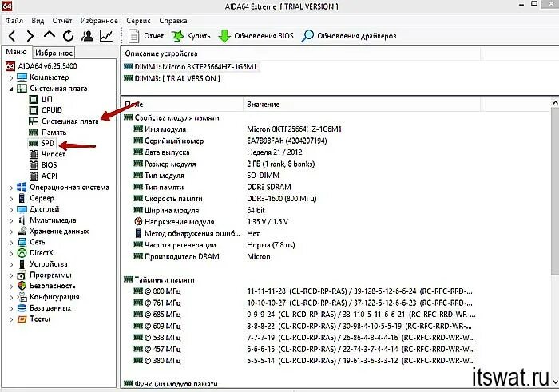This screenshot has width=559, height=392.
Task: Open the user report icon in toolbar
Action: 87,36
